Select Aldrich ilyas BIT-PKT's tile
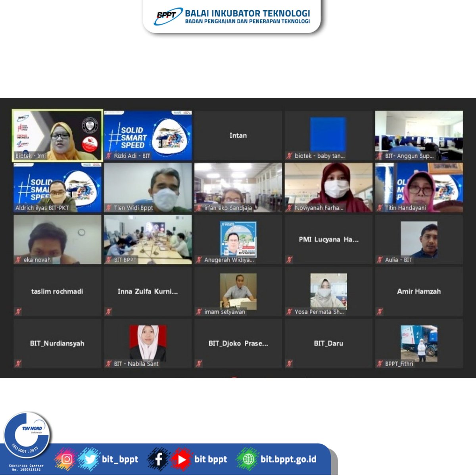This screenshot has width=476, height=476. (57, 187)
